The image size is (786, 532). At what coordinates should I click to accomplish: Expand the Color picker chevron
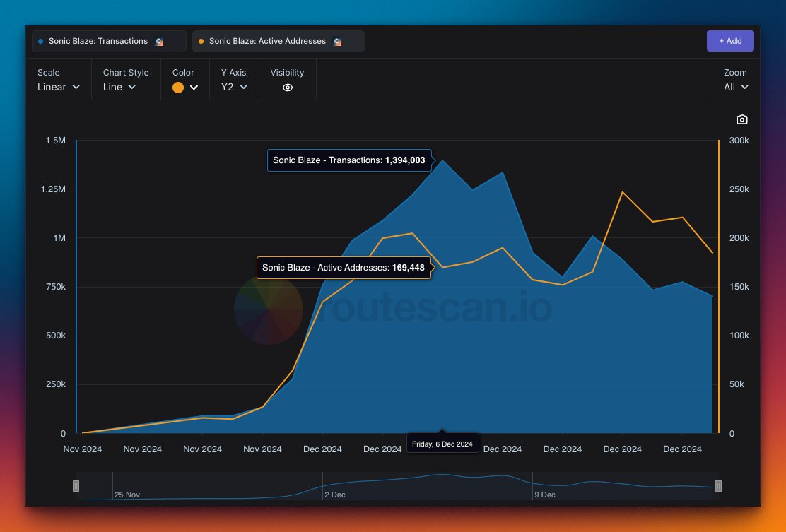[194, 88]
